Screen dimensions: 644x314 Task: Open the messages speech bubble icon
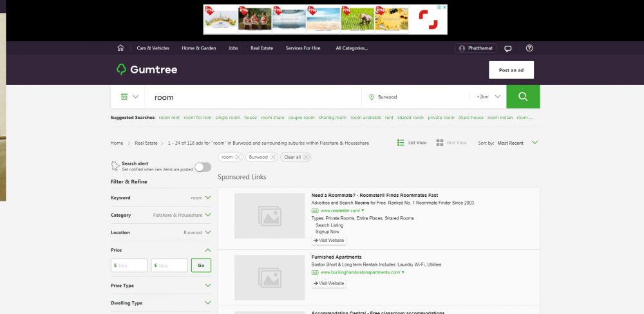pos(508,48)
